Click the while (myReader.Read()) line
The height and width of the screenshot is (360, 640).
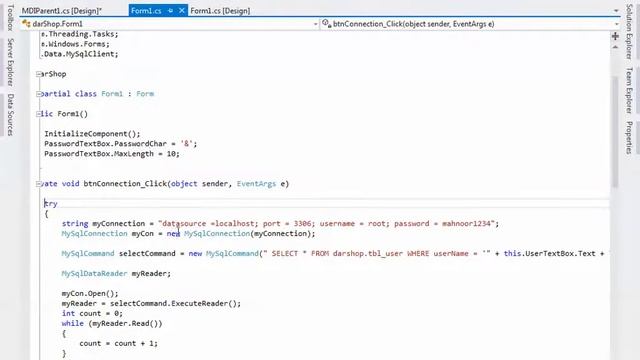coord(112,324)
